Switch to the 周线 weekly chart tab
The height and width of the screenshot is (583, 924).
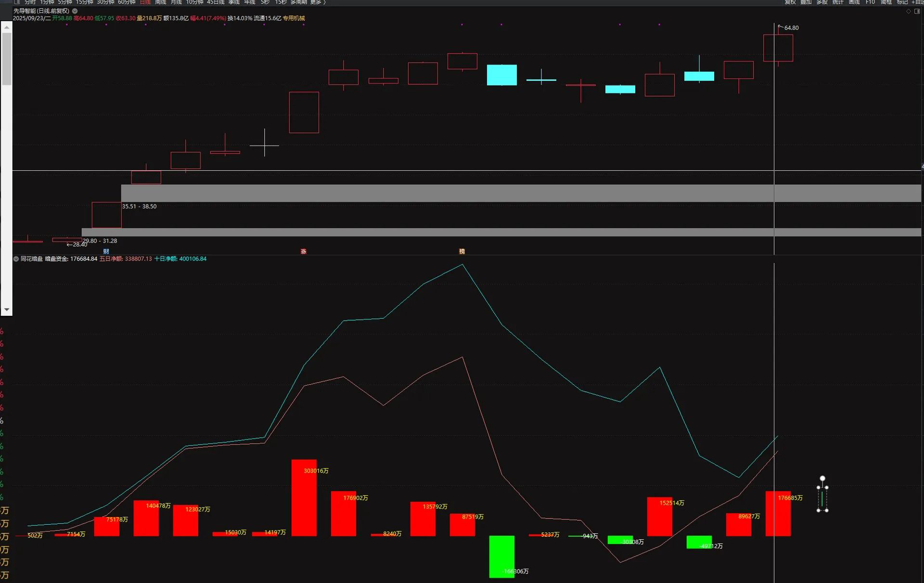160,2
